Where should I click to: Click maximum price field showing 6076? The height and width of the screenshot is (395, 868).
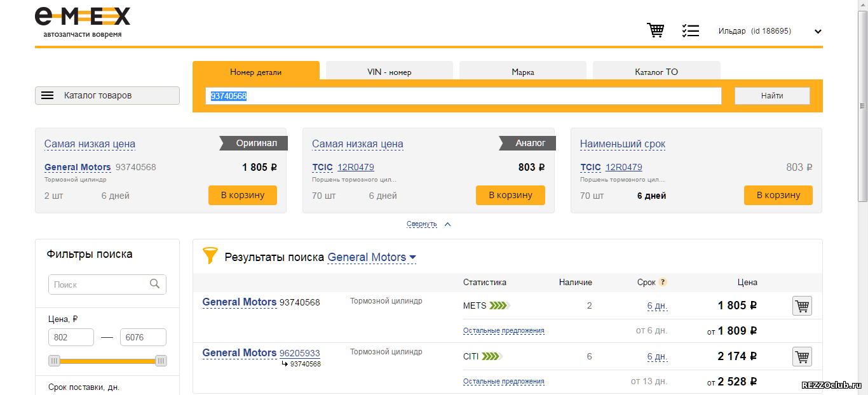click(x=143, y=337)
